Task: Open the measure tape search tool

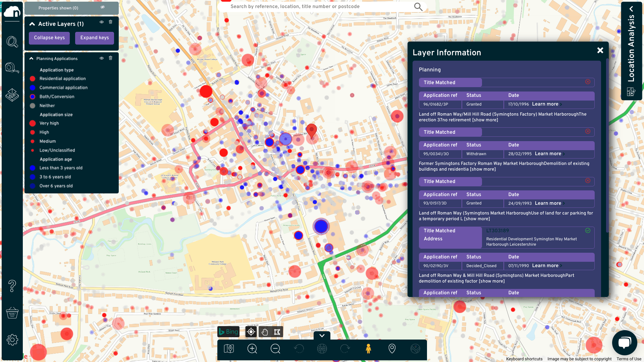Action: (12, 68)
